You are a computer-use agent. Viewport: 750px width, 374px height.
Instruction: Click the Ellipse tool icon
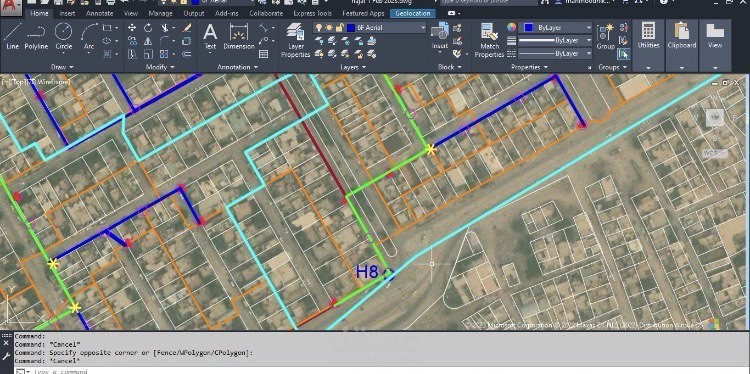(107, 41)
